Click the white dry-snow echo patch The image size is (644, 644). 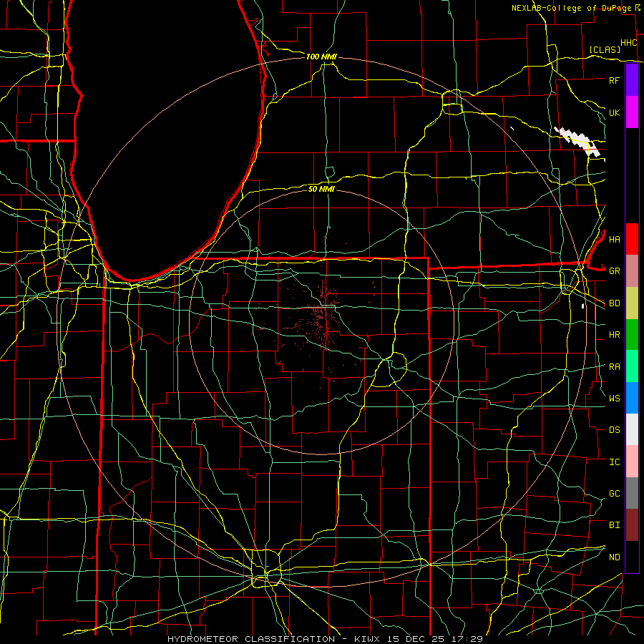[x=578, y=141]
